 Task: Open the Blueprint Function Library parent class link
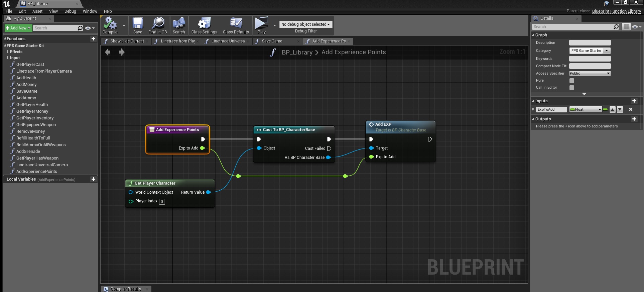pos(616,11)
